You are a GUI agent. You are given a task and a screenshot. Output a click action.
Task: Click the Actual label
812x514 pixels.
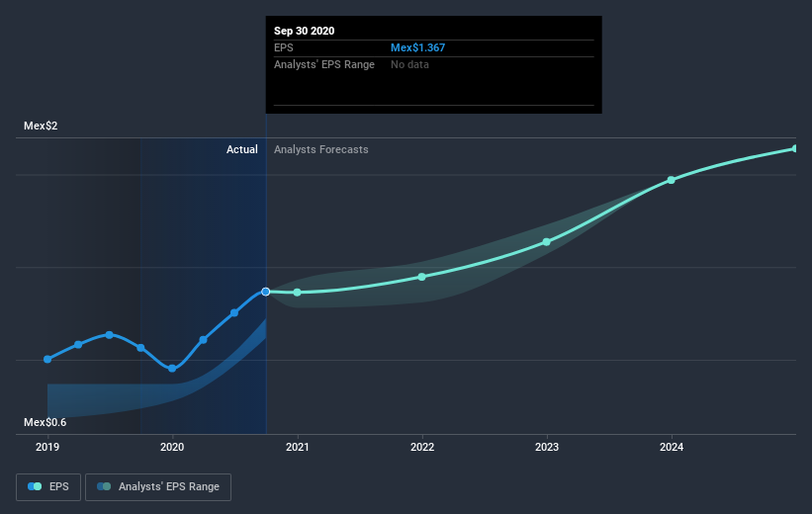tap(242, 149)
